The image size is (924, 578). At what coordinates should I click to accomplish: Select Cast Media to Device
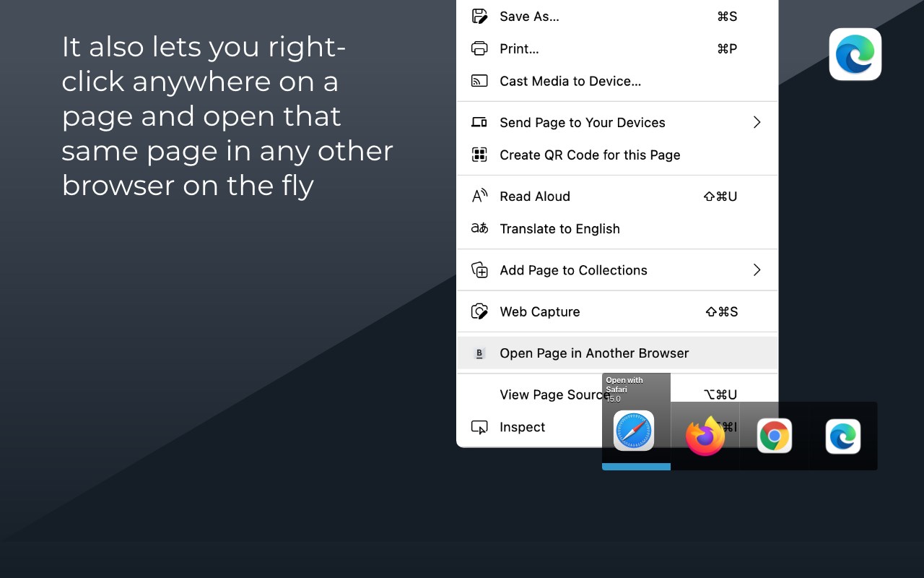(618, 81)
